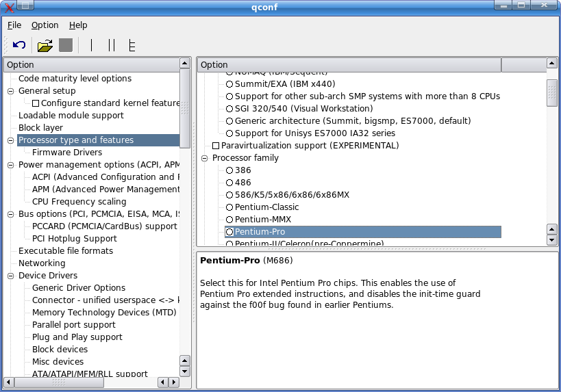Image resolution: width=561 pixels, height=392 pixels.
Task: Open Firmware Drivers entry
Action: pyautogui.click(x=67, y=153)
